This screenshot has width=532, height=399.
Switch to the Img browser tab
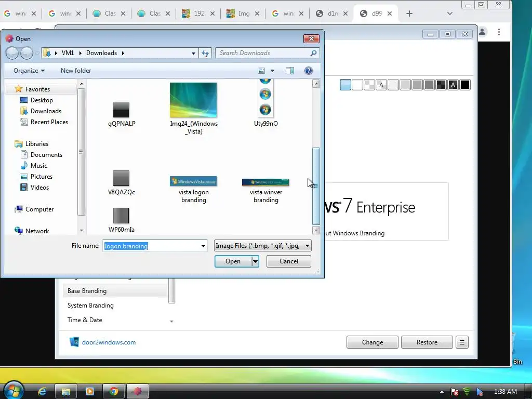[x=243, y=14]
